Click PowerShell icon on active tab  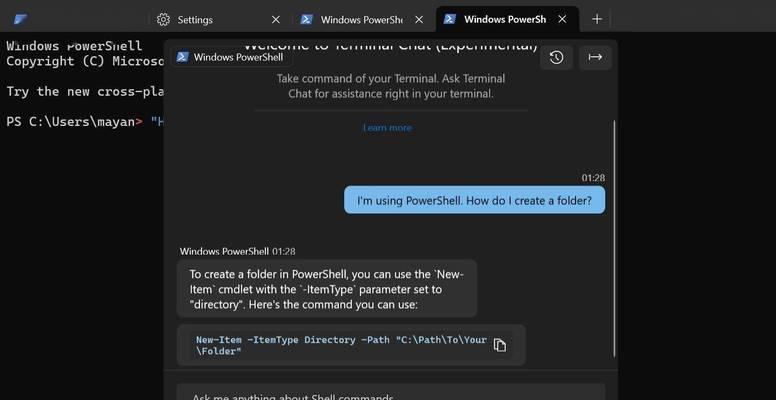[449, 19]
